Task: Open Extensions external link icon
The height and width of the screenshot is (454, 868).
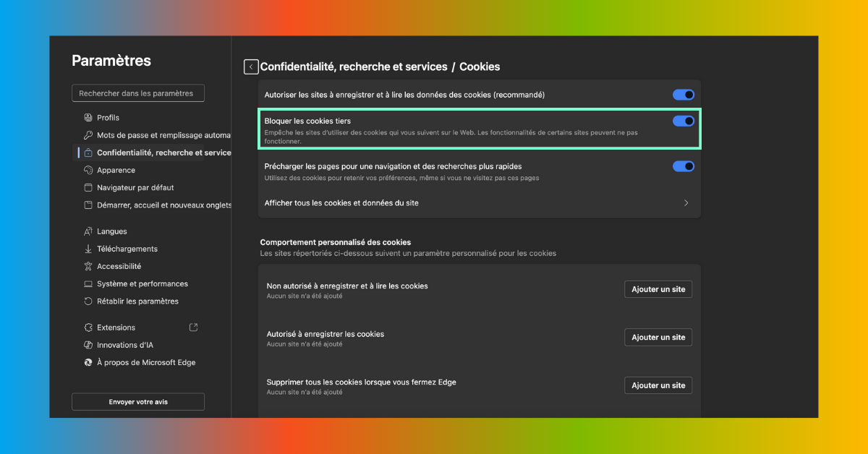Action: 193,327
